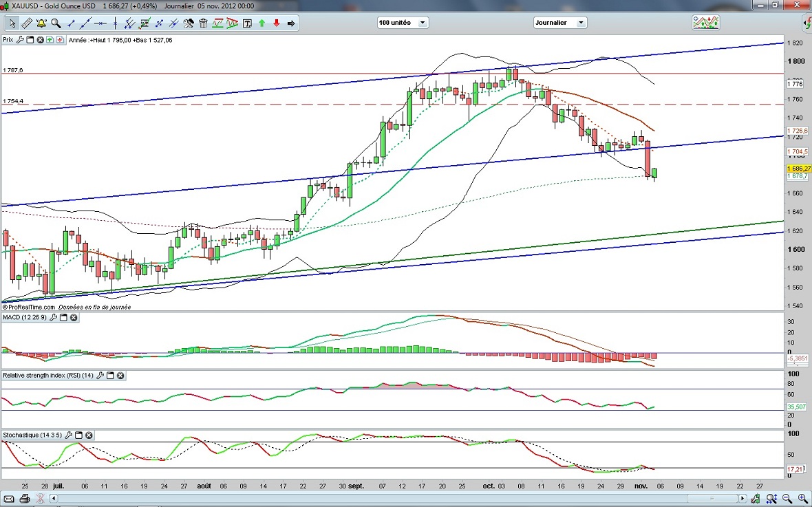The height and width of the screenshot is (507, 812).
Task: Open the 100 unités dropdown
Action: pyautogui.click(x=403, y=23)
